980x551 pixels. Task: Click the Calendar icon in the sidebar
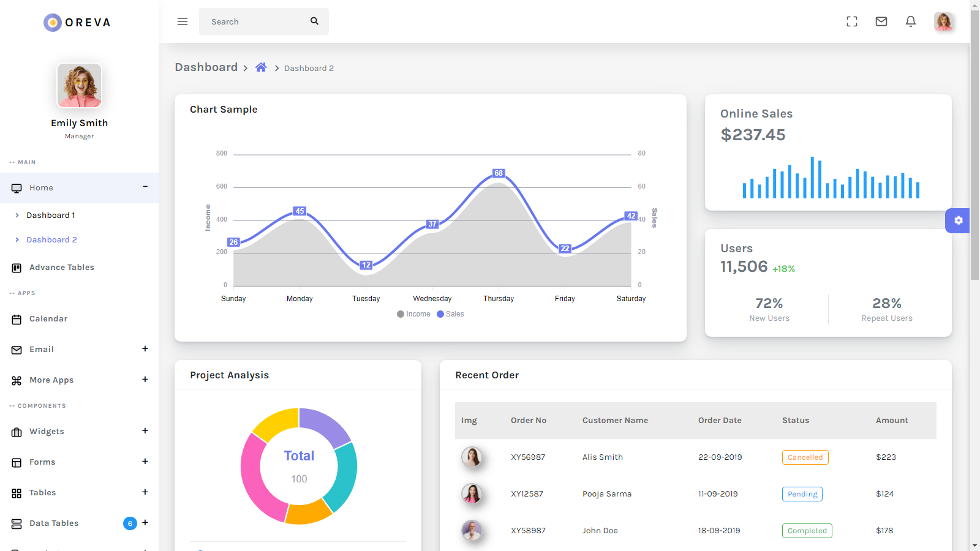(x=17, y=318)
